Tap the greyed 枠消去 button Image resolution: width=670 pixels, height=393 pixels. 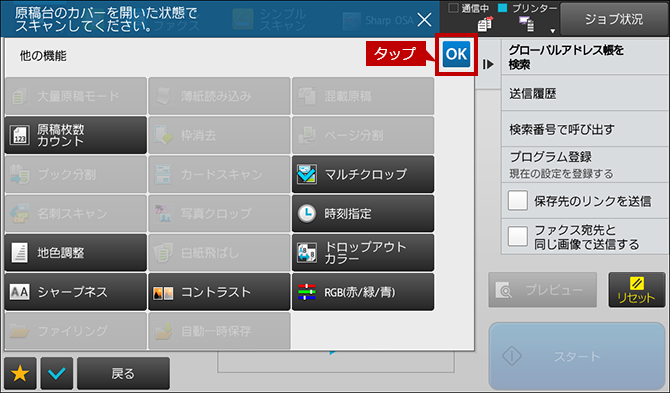point(219,135)
